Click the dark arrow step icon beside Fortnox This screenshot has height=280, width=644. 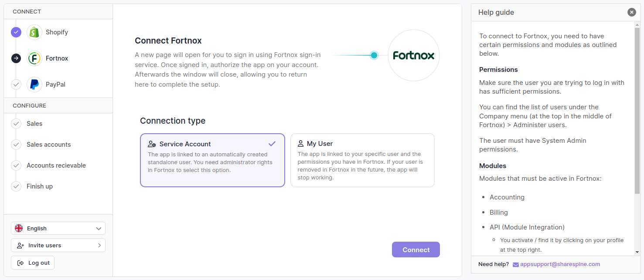pos(16,58)
